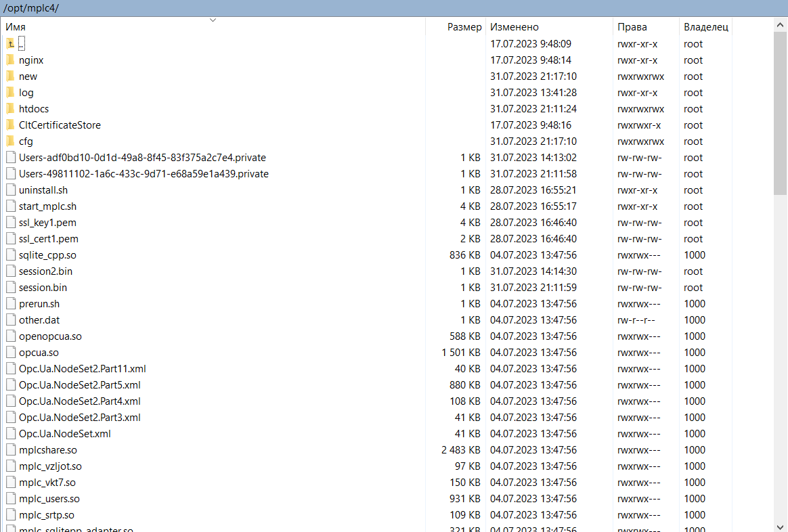Click file icon of start_mplc.sh
Viewport: 788px width, 532px height.
11,206
